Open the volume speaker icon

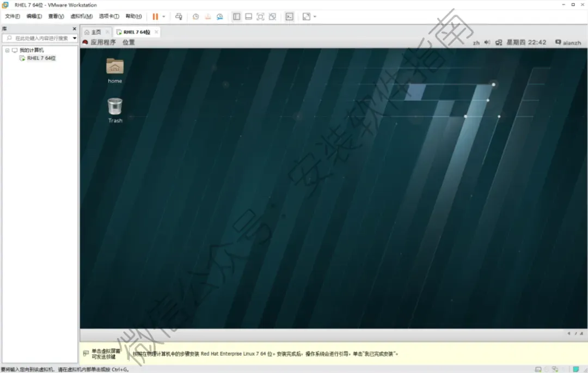tap(487, 42)
